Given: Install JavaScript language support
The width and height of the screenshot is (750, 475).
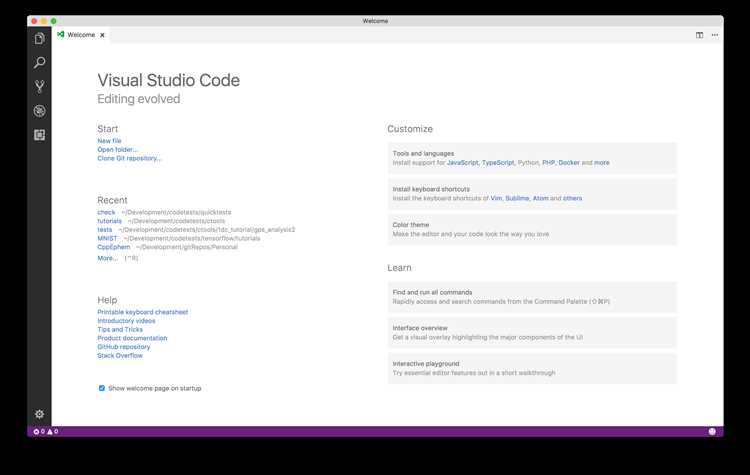Looking at the screenshot, I should [x=463, y=163].
